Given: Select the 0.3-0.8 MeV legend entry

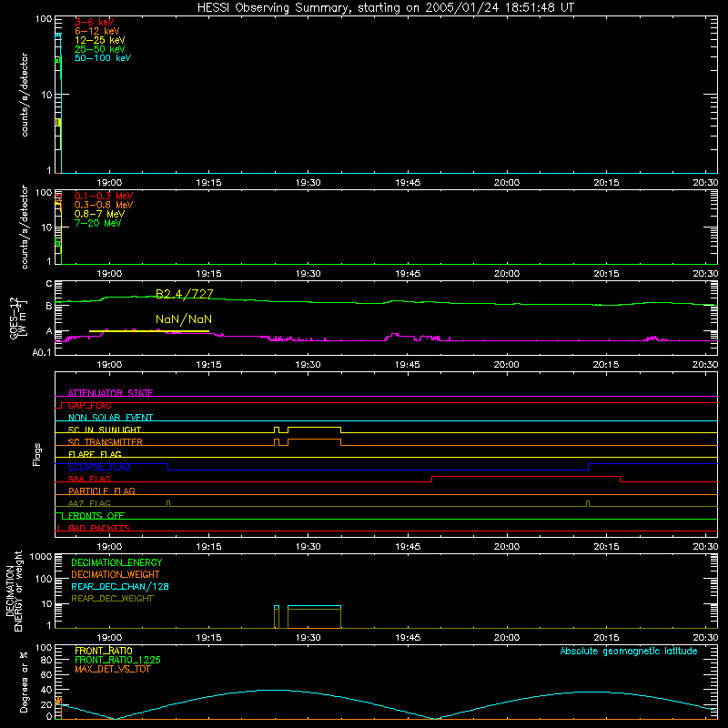Looking at the screenshot, I should click(104, 205).
